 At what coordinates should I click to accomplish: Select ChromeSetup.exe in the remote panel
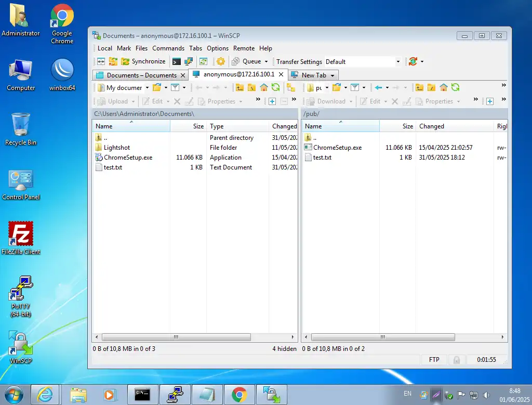coord(337,148)
